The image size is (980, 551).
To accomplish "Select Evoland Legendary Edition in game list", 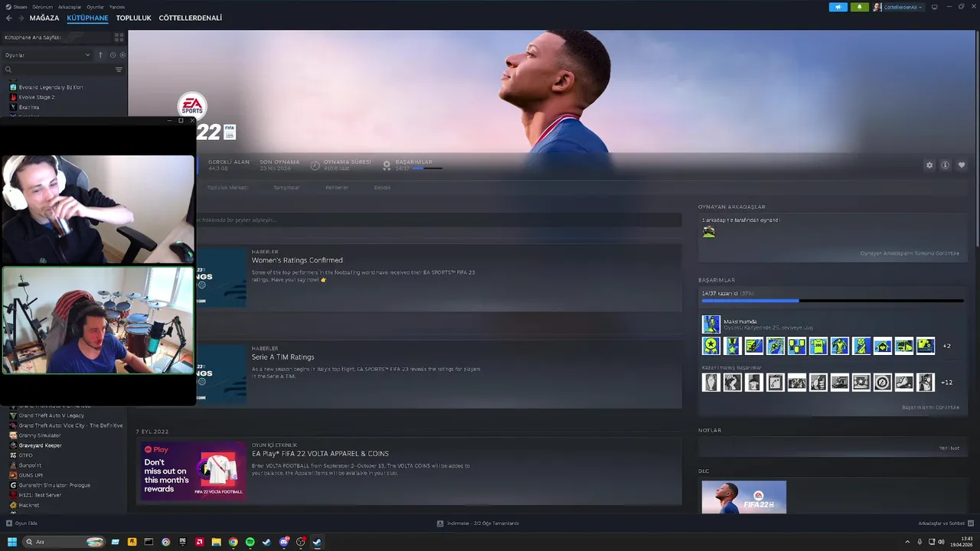I will [51, 87].
